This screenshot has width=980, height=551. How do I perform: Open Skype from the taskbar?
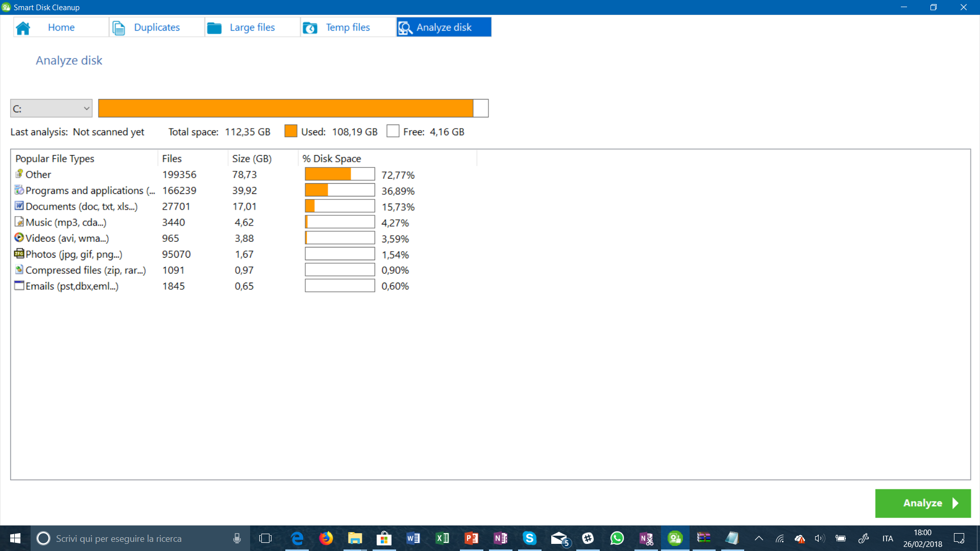point(529,538)
